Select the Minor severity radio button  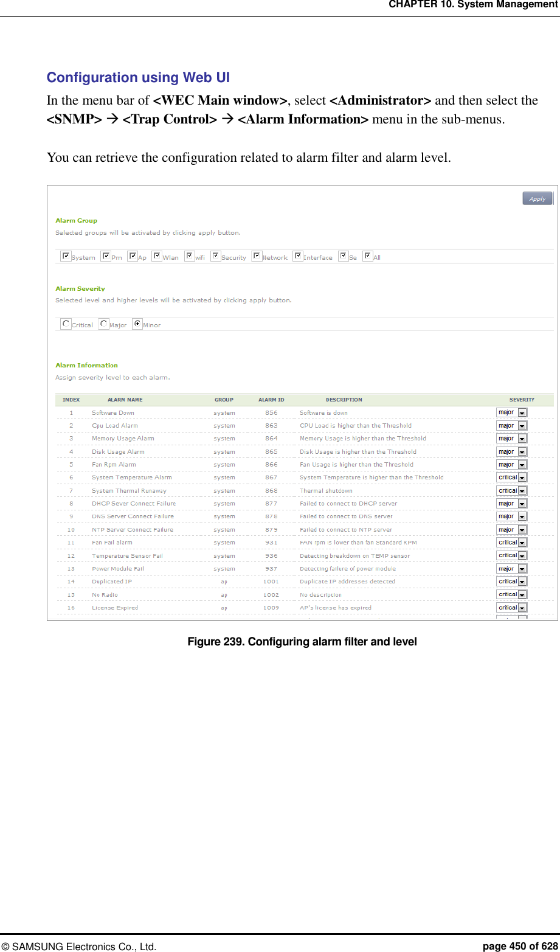click(x=137, y=324)
